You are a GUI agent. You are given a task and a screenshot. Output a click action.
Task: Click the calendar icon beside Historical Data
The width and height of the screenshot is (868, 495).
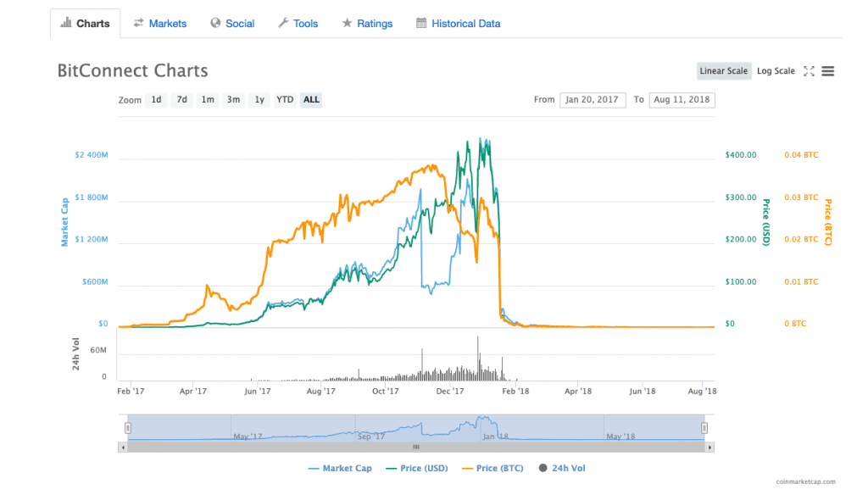coord(420,23)
